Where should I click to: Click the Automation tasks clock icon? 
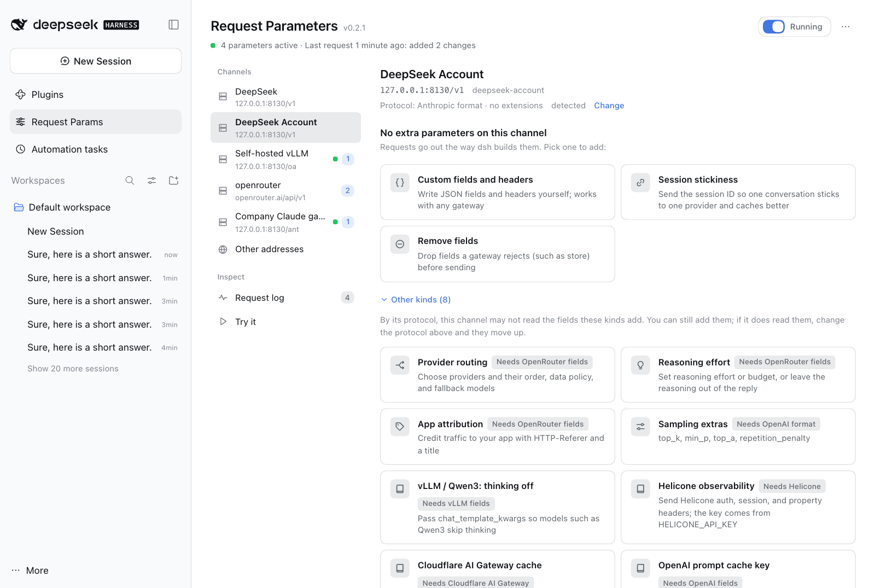tap(21, 149)
